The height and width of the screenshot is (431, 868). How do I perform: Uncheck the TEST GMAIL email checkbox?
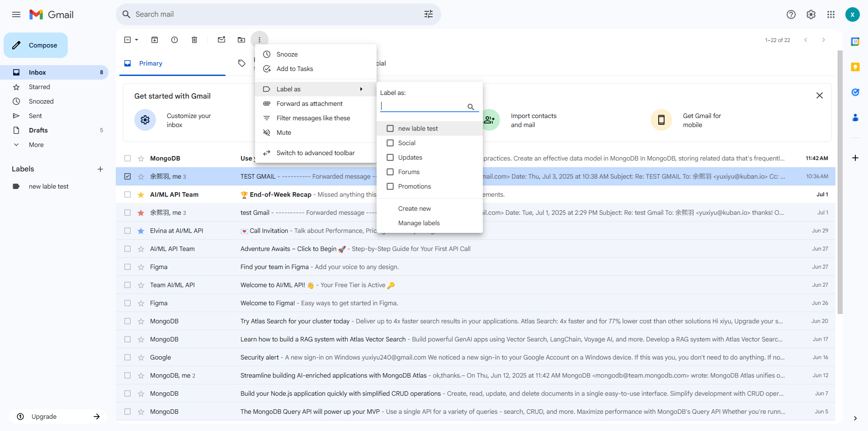click(127, 176)
